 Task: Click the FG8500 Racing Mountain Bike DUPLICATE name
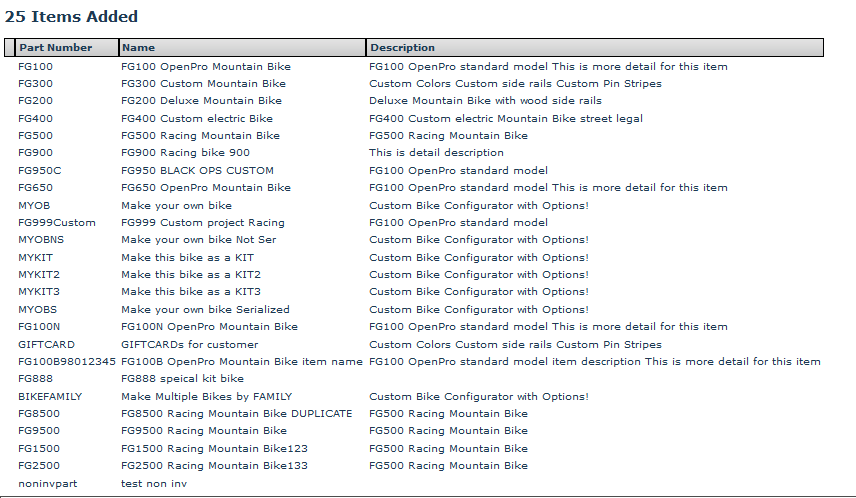tap(236, 414)
